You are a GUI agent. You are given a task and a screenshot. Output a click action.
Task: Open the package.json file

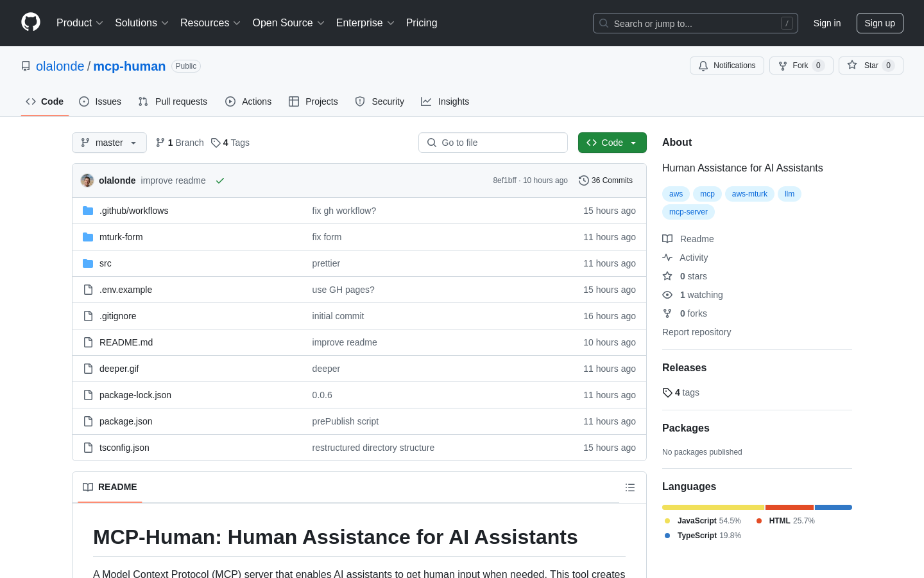click(126, 421)
